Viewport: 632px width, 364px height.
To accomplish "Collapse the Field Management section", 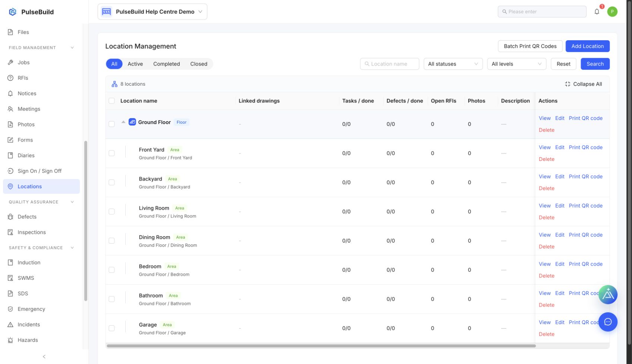I will 72,47.
